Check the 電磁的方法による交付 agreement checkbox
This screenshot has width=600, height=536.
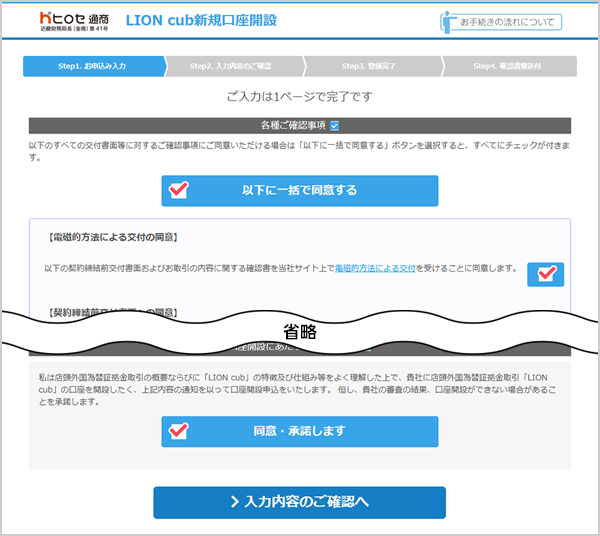tap(545, 274)
